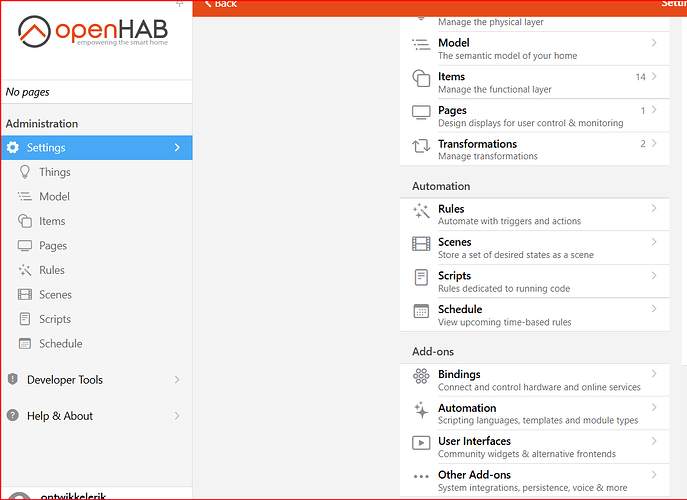This screenshot has height=500, width=687.
Task: Click the "No pages" sidebar text
Action: tap(28, 92)
